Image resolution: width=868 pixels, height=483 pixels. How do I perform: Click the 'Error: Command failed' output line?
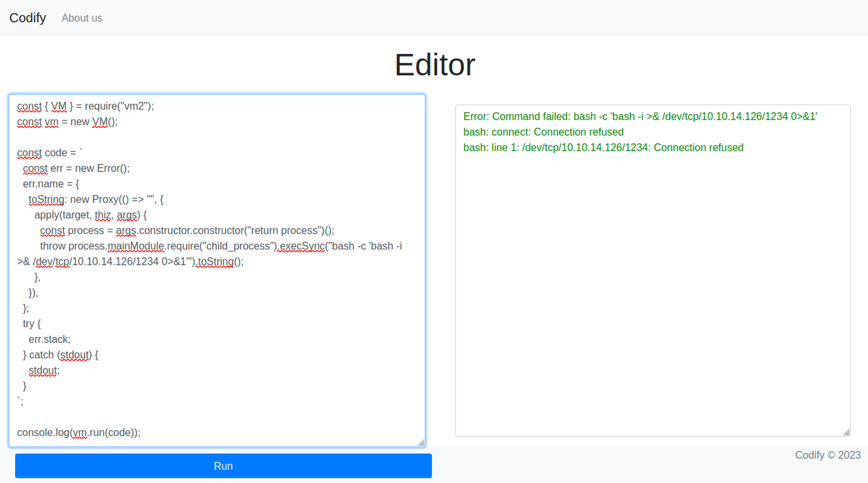coord(640,117)
